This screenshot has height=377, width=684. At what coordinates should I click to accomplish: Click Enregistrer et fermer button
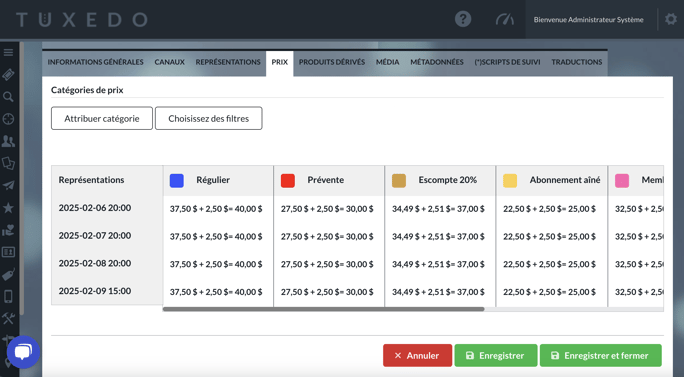click(x=601, y=356)
